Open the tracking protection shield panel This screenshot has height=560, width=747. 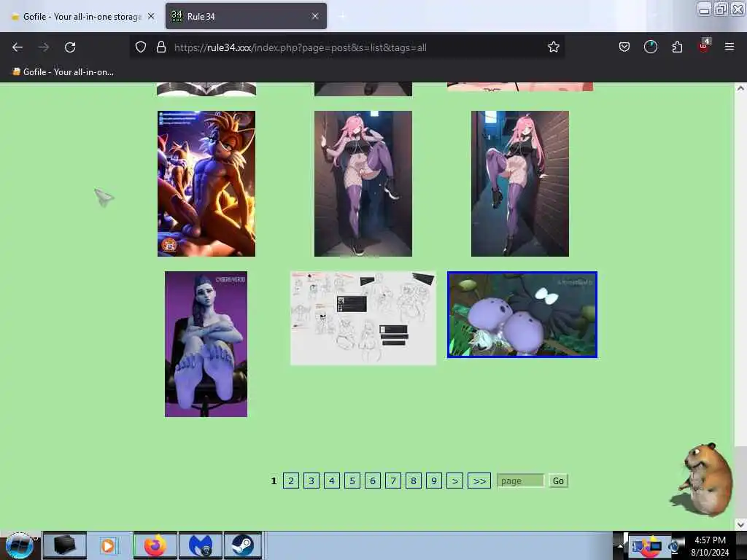click(x=141, y=47)
